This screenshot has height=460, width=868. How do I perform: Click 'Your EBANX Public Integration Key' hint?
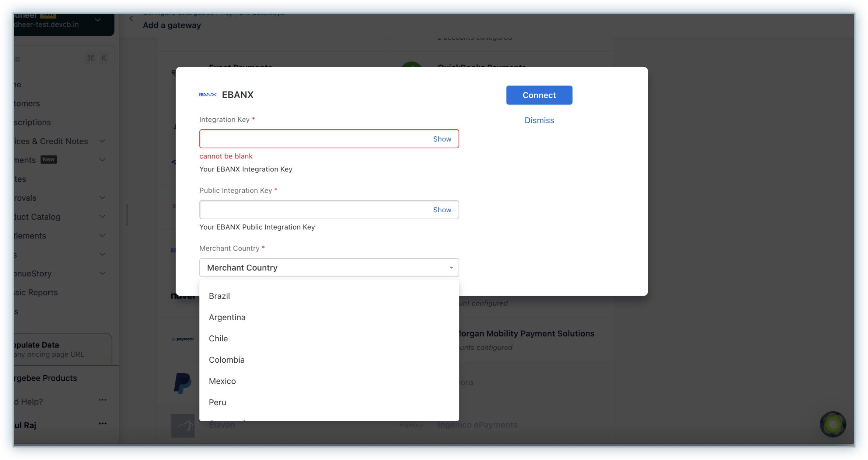click(x=257, y=227)
